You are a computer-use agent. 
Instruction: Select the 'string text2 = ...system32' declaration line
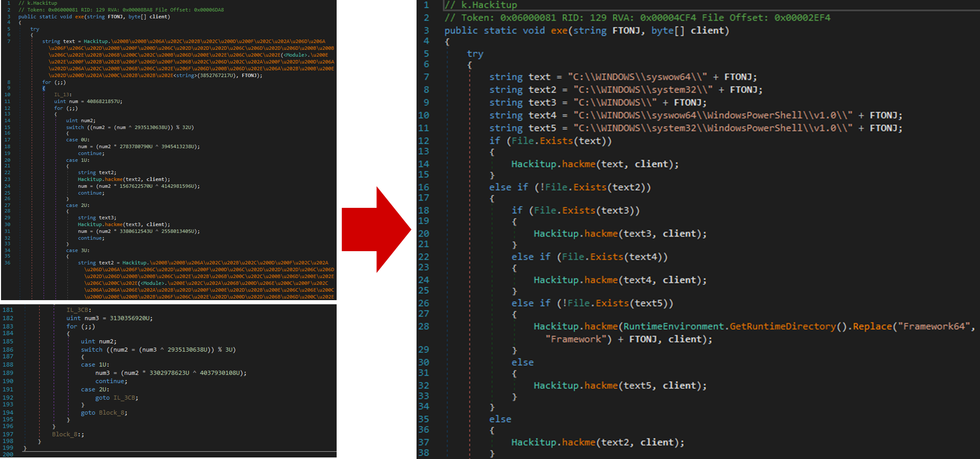(x=626, y=90)
